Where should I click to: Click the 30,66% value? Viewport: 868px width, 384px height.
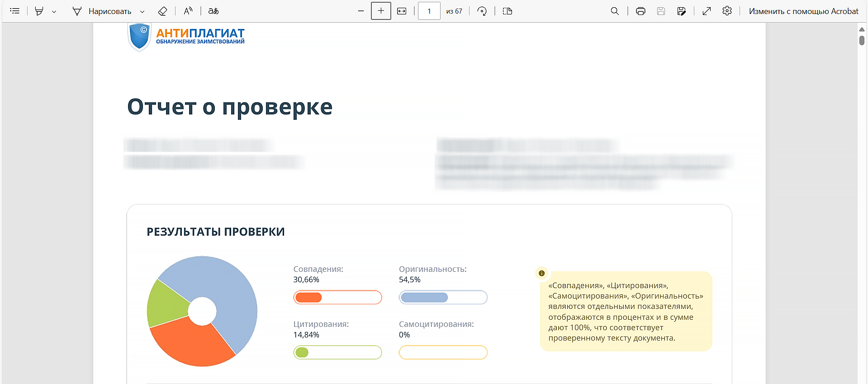point(306,280)
